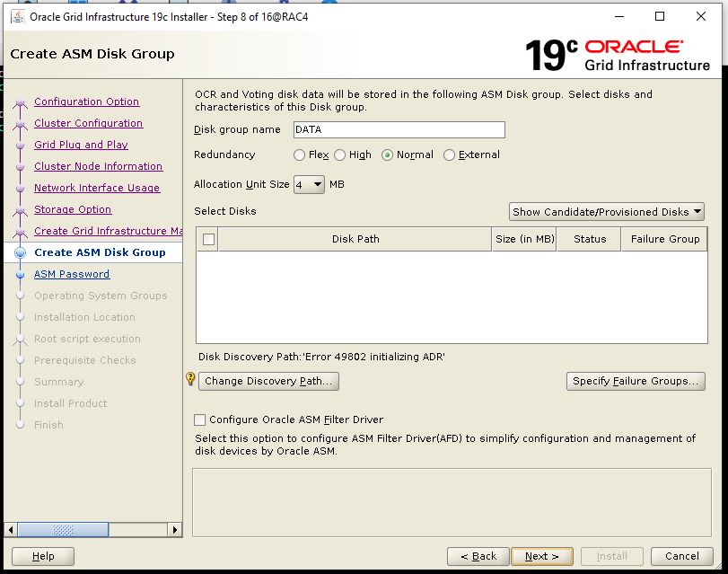The width and height of the screenshot is (728, 574).
Task: Click Specify Failure Groups button
Action: tap(636, 381)
